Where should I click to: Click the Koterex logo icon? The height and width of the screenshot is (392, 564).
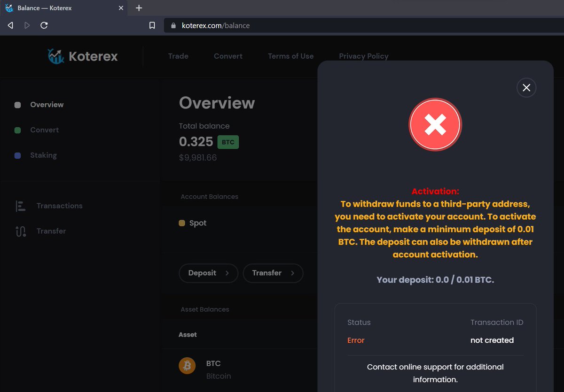click(x=55, y=56)
